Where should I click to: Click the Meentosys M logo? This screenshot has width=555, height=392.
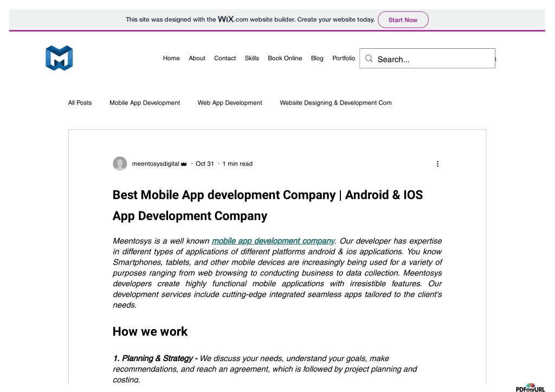[59, 58]
